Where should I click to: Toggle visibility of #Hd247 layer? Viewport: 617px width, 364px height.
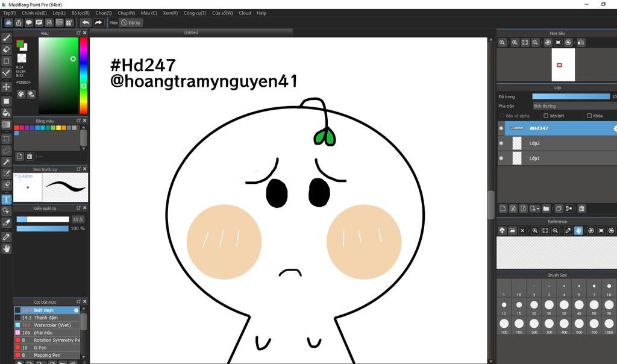pyautogui.click(x=501, y=128)
